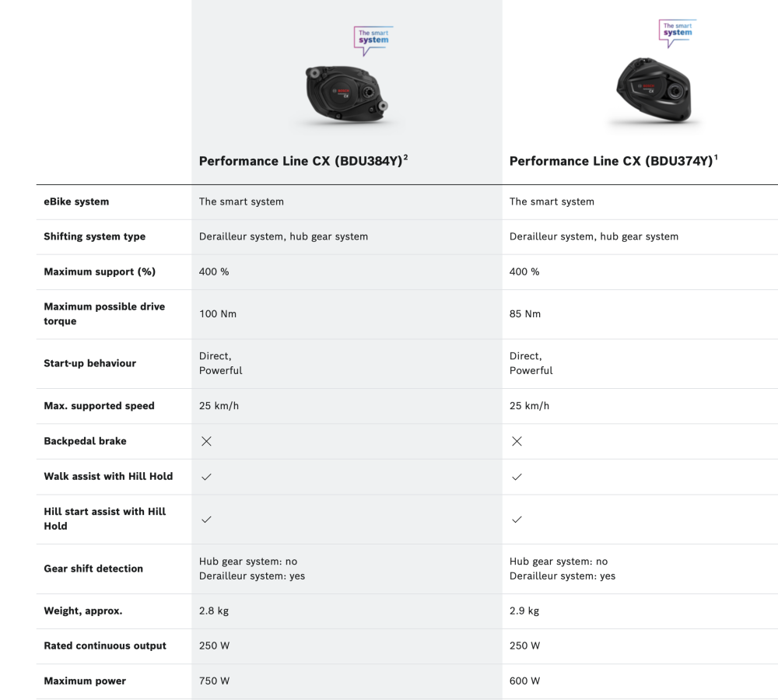Click the Backpedal brake cross for BDU374Y

[x=517, y=441]
